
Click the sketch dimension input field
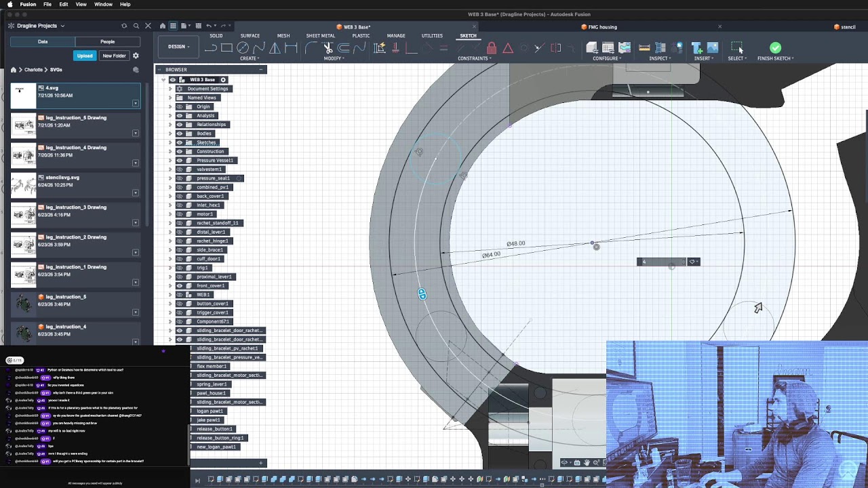coord(661,262)
